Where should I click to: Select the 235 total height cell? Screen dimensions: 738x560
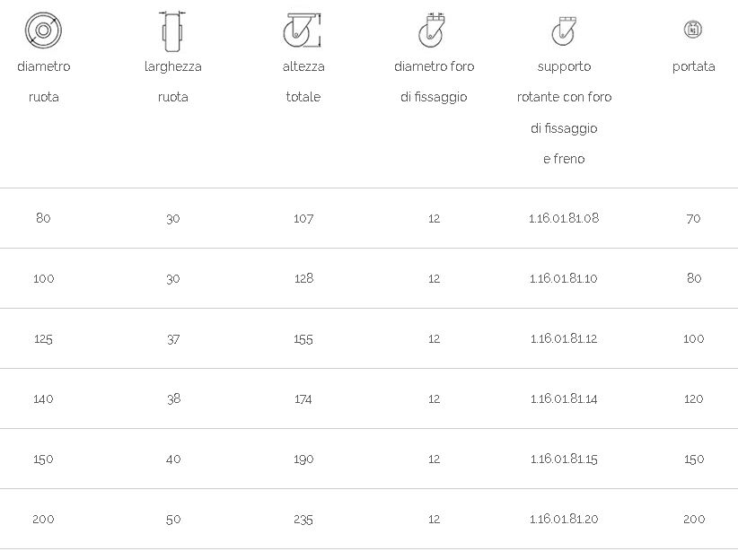coord(303,519)
